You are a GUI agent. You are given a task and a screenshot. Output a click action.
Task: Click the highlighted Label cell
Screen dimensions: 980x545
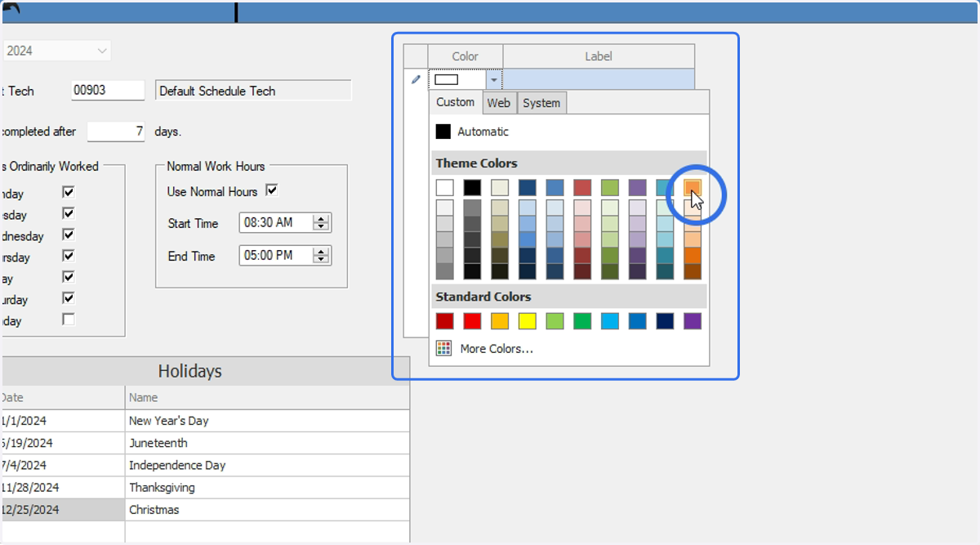pos(599,79)
